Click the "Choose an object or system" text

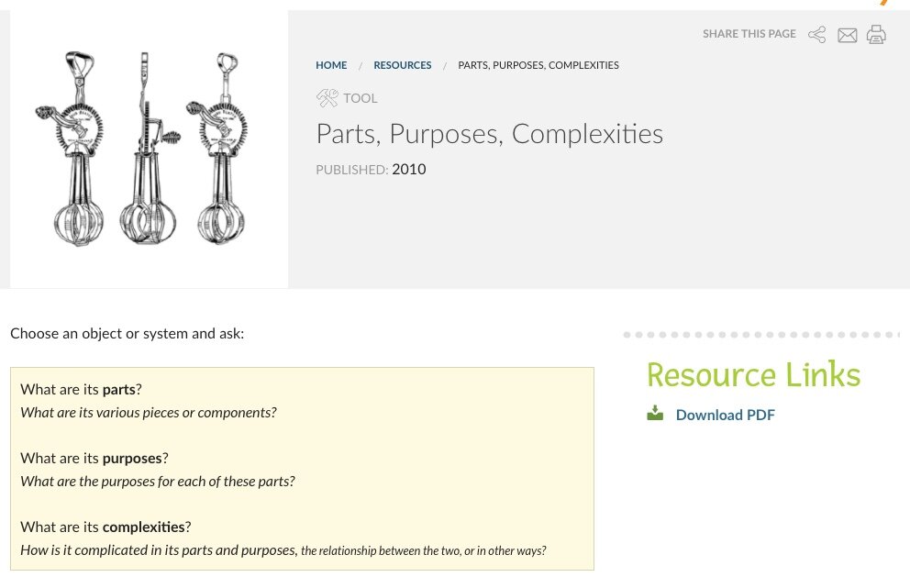tap(127, 333)
